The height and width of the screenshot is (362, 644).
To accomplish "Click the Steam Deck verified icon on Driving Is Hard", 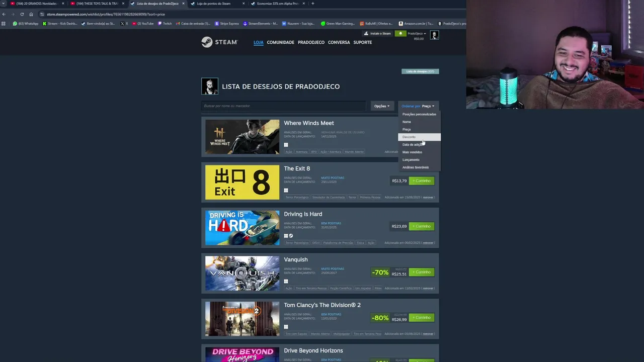I will pyautogui.click(x=291, y=236).
